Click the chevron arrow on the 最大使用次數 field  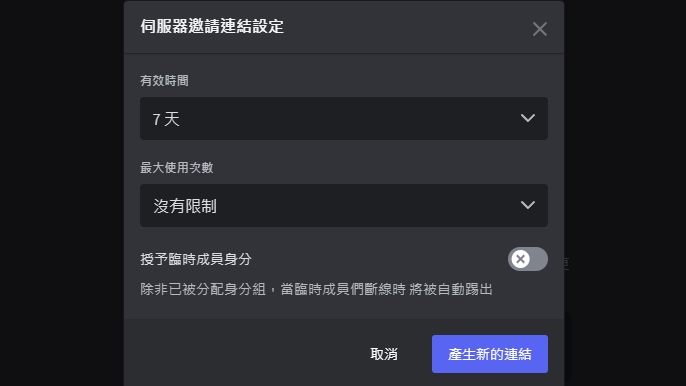tap(528, 205)
